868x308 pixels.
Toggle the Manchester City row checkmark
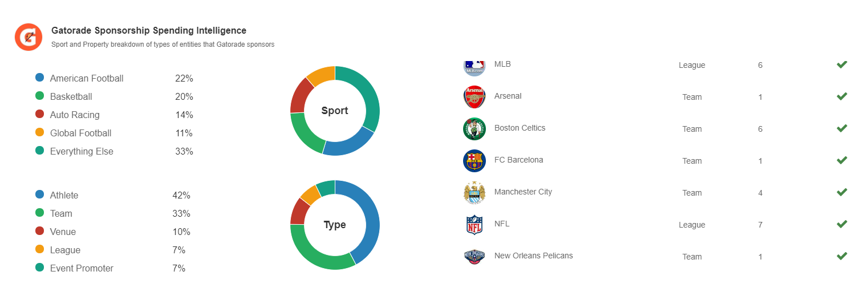tap(842, 192)
